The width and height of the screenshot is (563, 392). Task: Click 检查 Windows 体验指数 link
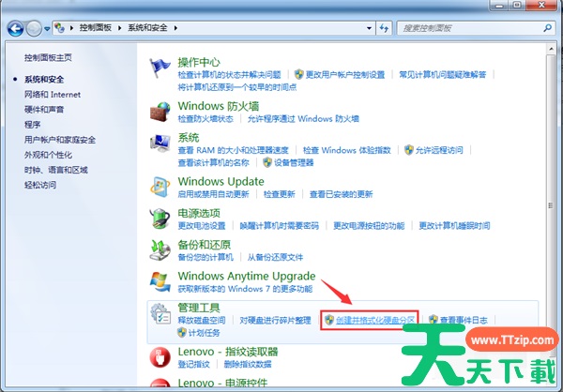pos(347,150)
